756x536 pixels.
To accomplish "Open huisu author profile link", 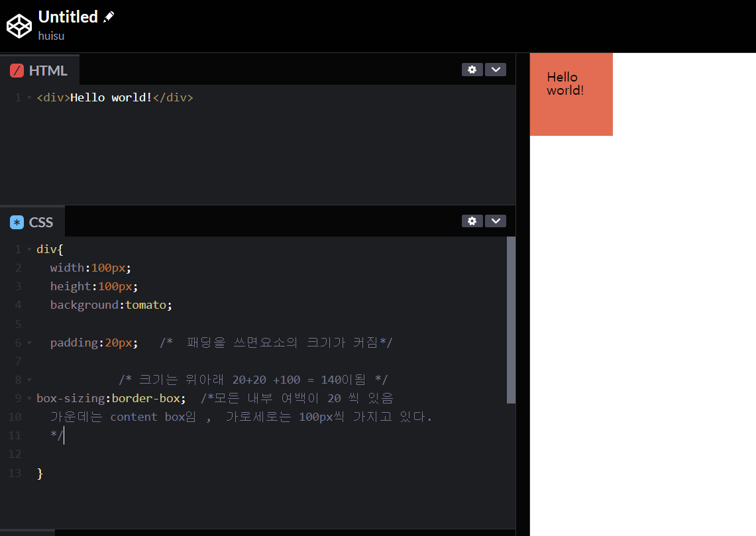I will 51,36.
